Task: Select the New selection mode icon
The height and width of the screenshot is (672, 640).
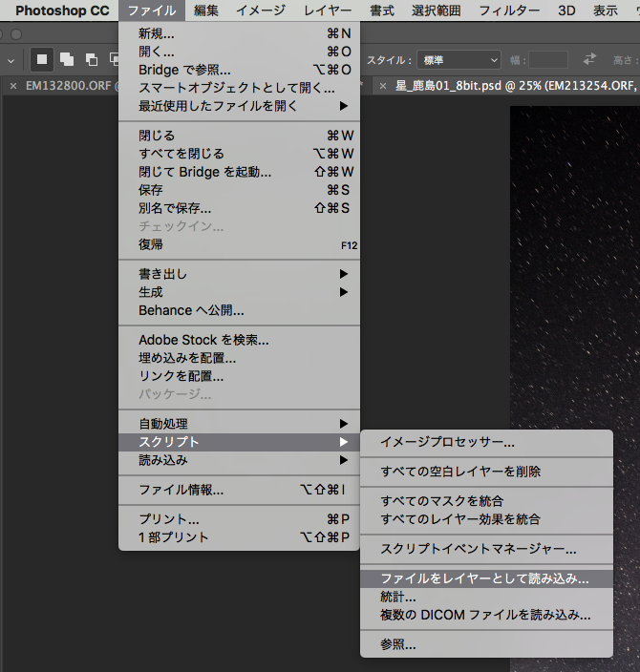Action: (x=42, y=59)
